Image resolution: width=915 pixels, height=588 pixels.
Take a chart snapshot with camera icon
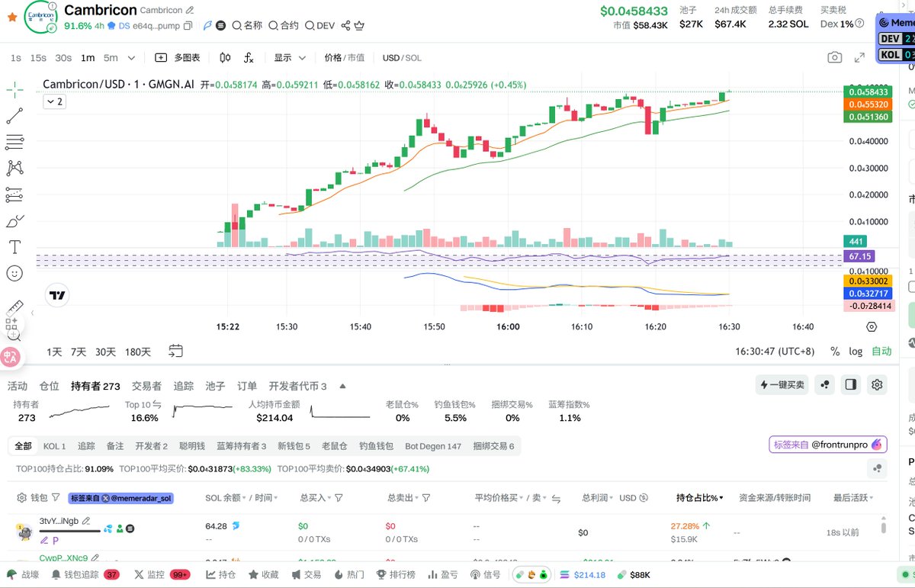[x=835, y=58]
